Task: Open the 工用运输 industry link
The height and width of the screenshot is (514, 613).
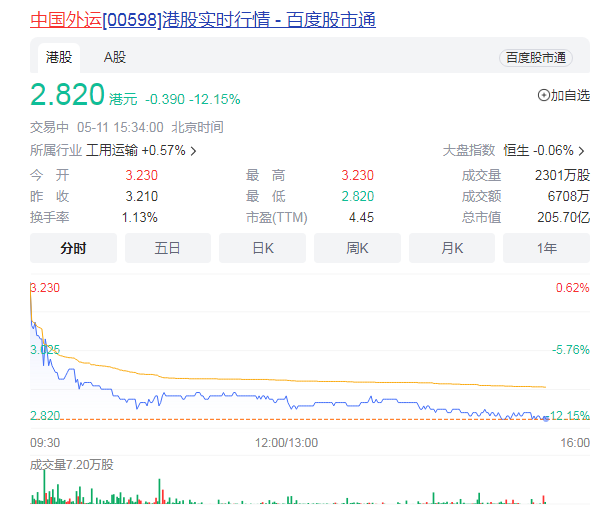Action: (x=111, y=150)
